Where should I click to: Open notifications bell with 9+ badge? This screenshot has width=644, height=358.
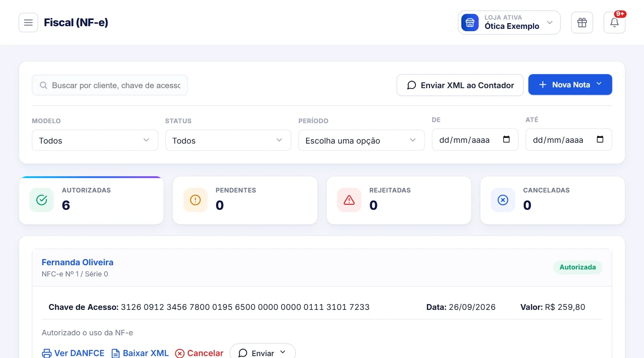pos(614,23)
